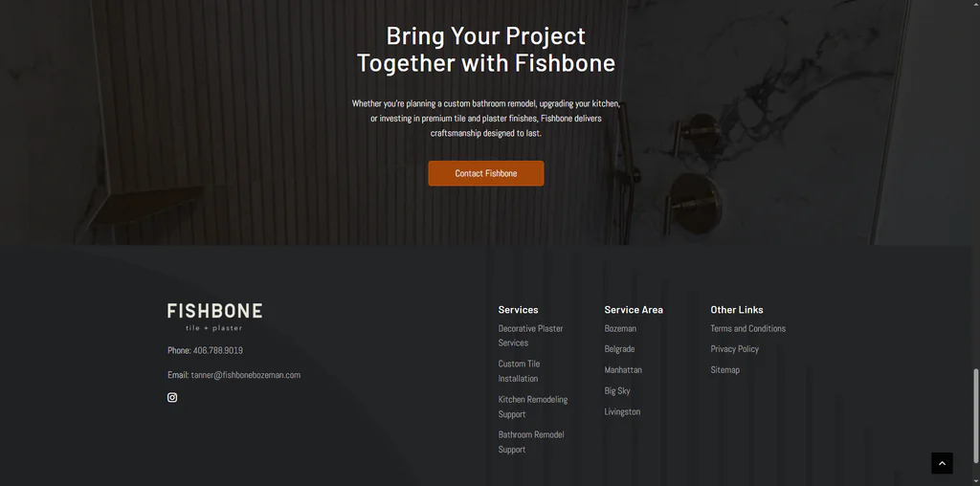Select Big Sky service area

(617, 391)
